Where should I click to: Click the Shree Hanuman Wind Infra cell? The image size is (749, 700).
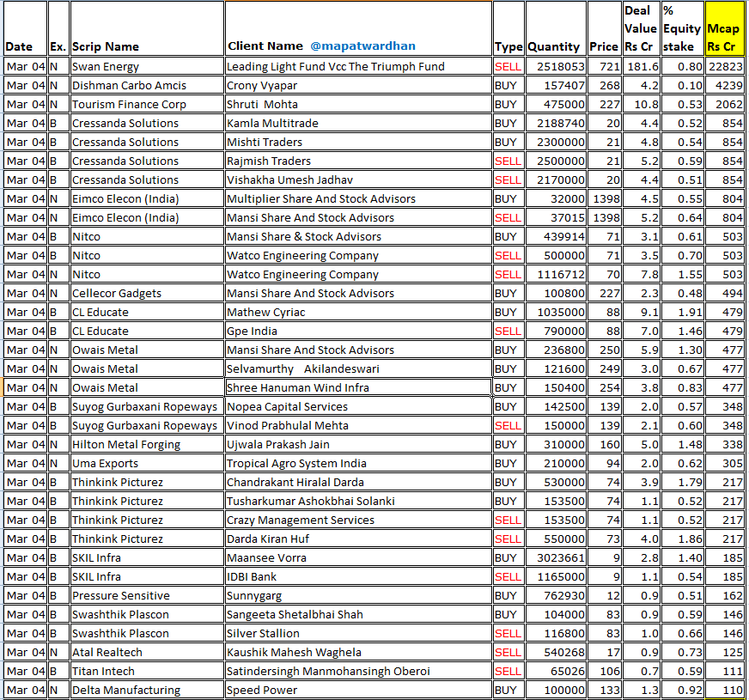pos(358,387)
